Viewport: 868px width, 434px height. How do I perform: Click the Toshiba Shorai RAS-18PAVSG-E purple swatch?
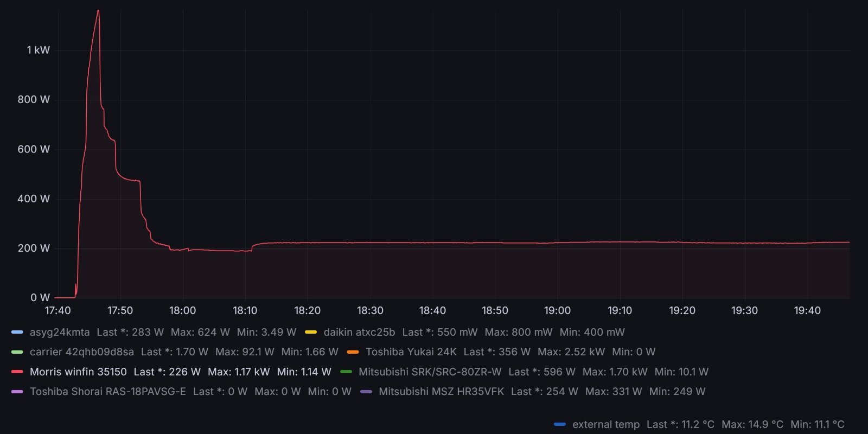pyautogui.click(x=17, y=392)
